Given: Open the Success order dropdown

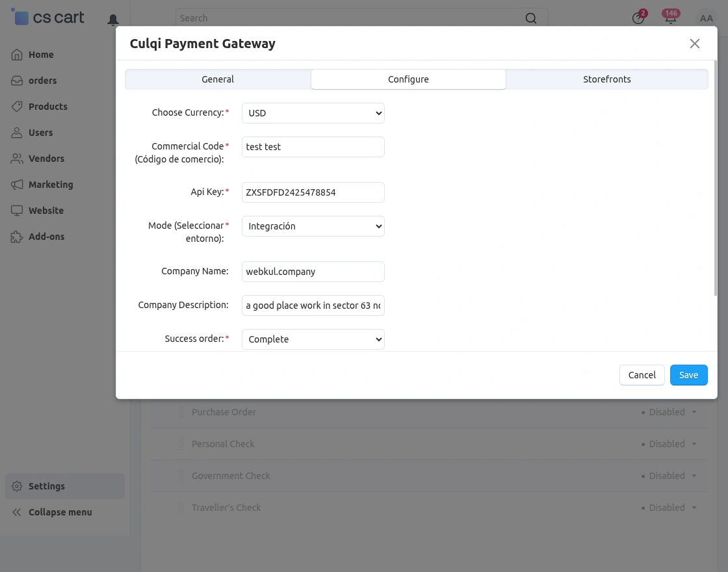Looking at the screenshot, I should [x=313, y=339].
